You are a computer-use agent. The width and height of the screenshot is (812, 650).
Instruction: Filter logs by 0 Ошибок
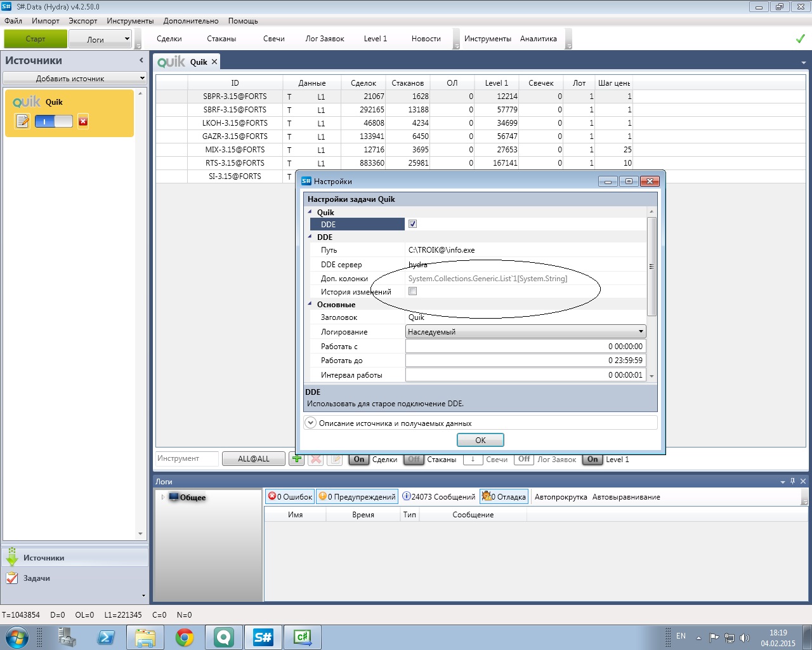pyautogui.click(x=290, y=497)
